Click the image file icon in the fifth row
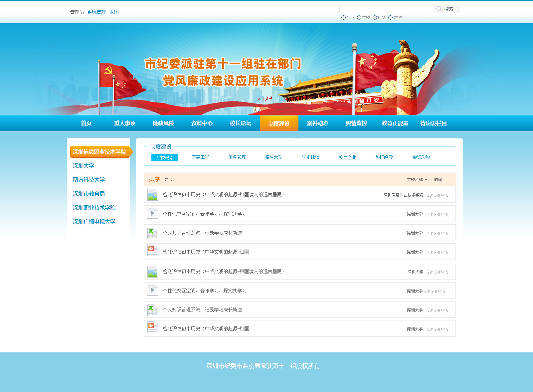 coord(153,272)
